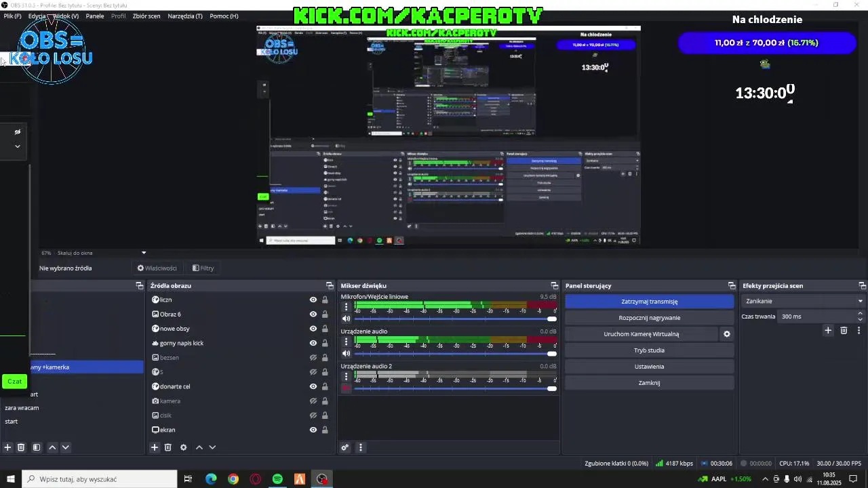Enable Tryb studia

[x=649, y=350]
